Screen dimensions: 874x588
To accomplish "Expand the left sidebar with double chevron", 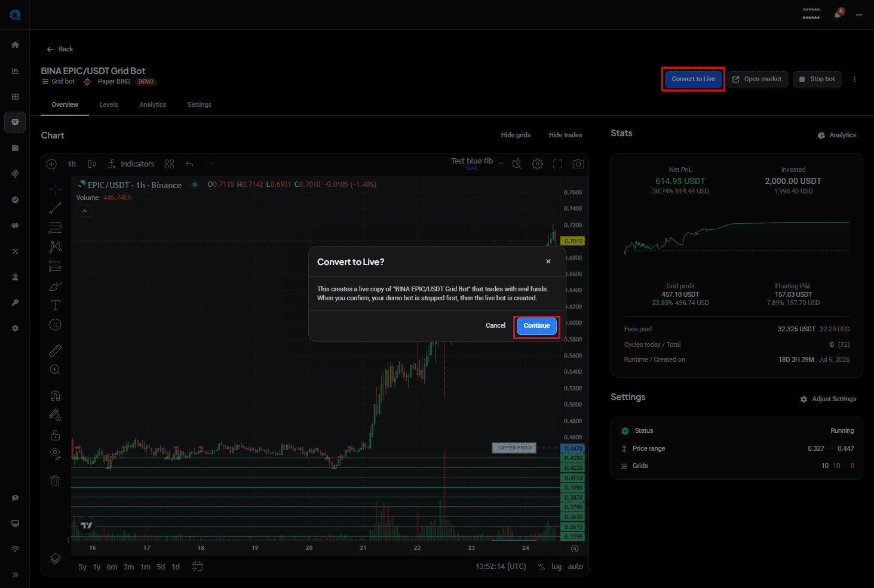I will click(x=15, y=575).
